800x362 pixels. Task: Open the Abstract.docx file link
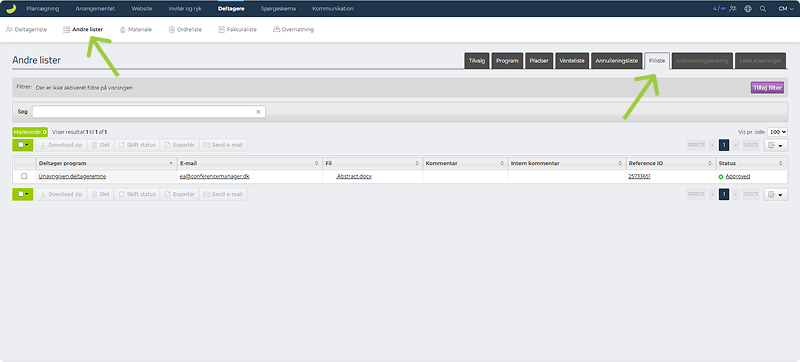tap(354, 176)
